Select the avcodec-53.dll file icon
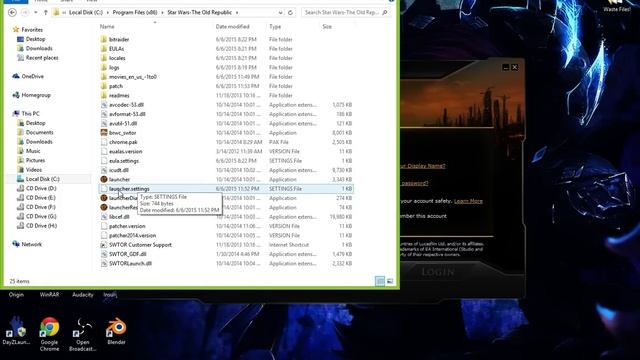Image resolution: width=640 pixels, height=360 pixels. click(104, 105)
